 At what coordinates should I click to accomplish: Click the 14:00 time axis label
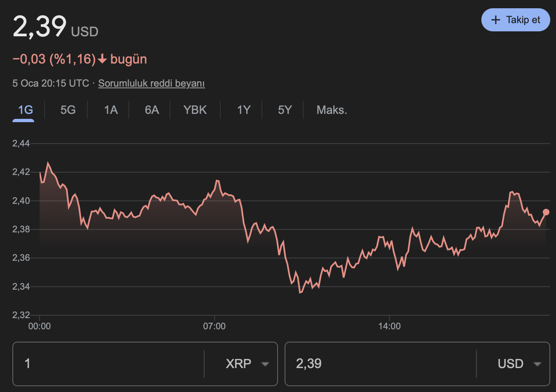tap(389, 326)
